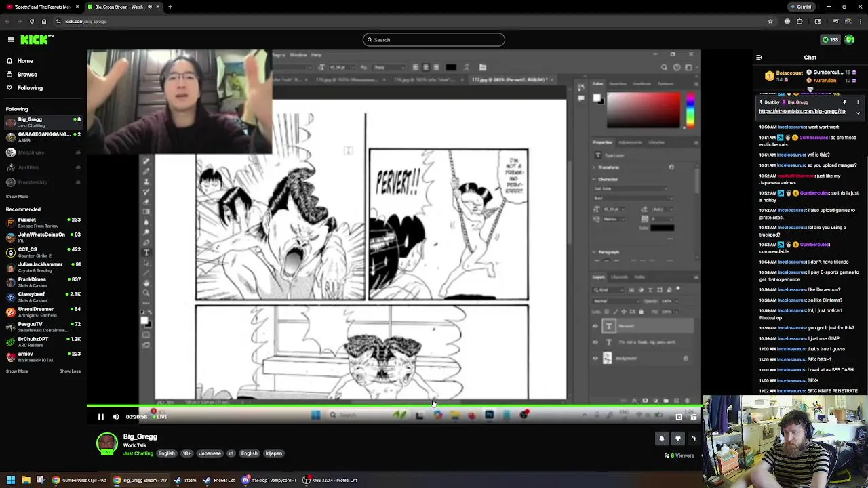Pause the live stream
This screenshot has height=488, width=868.
(x=101, y=417)
